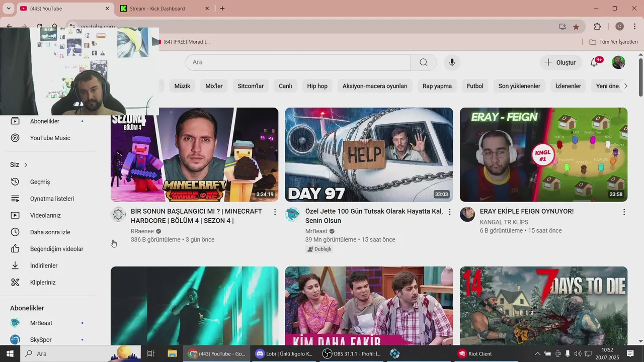644x362 pixels.
Task: Switch to Discord window in taskbar
Action: tap(284, 353)
